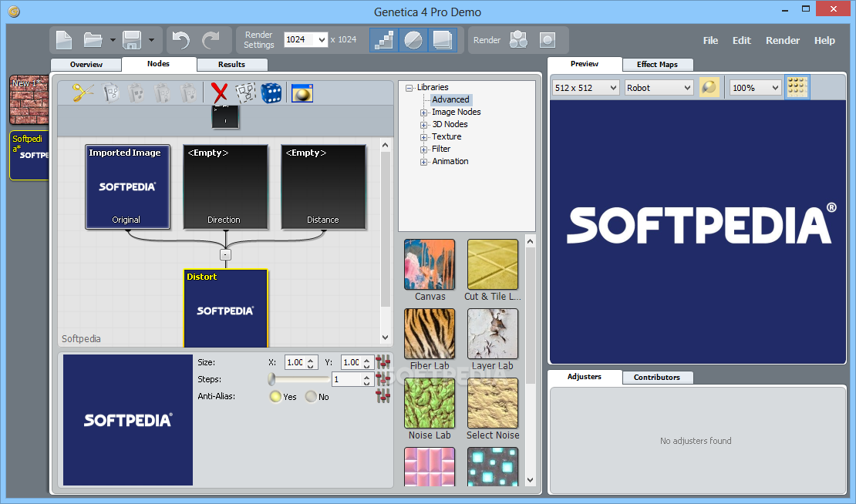Select the Adjusters tab
The width and height of the screenshot is (856, 504).
pos(584,376)
